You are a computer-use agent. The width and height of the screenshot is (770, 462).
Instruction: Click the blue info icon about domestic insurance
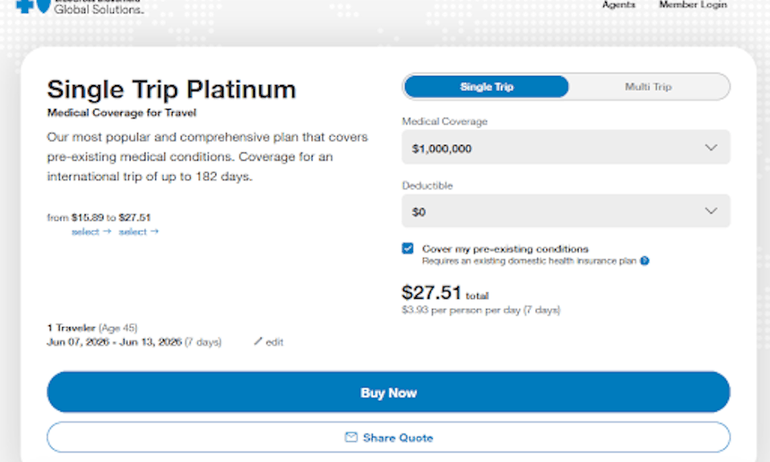click(x=645, y=261)
